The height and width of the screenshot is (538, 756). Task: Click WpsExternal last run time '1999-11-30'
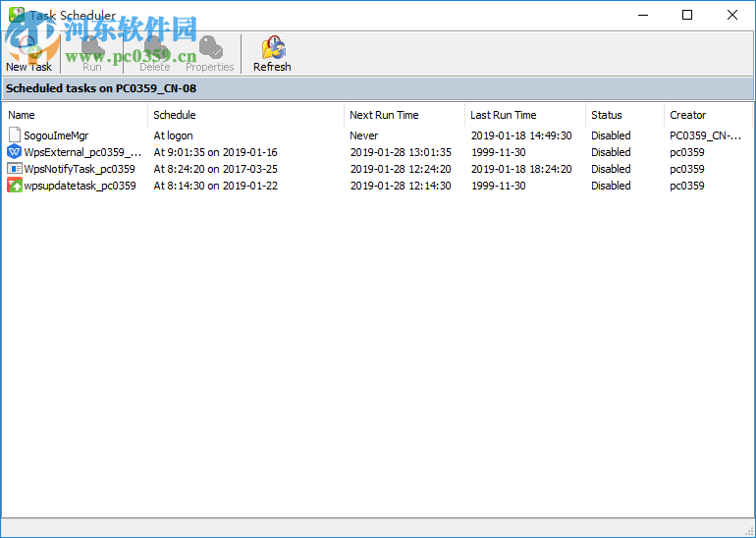coord(499,152)
